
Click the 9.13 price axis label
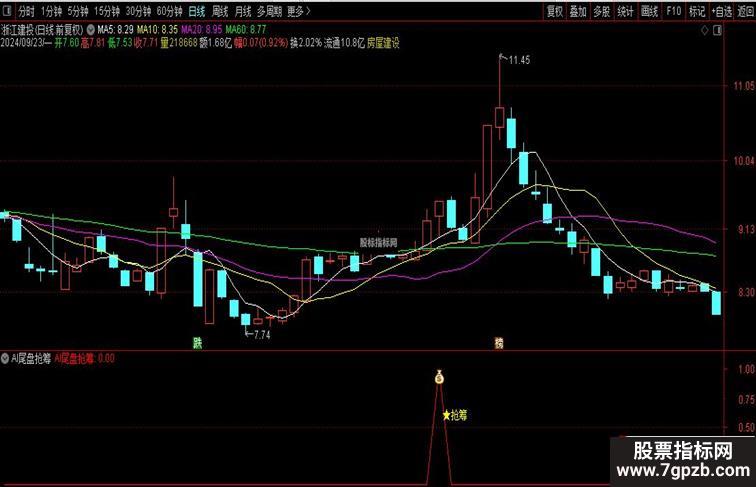point(746,230)
